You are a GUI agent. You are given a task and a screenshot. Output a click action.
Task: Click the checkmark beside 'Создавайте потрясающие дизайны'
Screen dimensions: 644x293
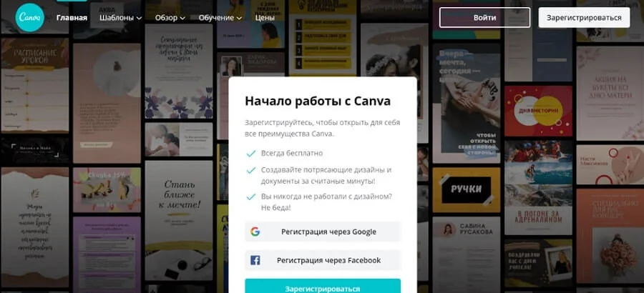click(250, 170)
